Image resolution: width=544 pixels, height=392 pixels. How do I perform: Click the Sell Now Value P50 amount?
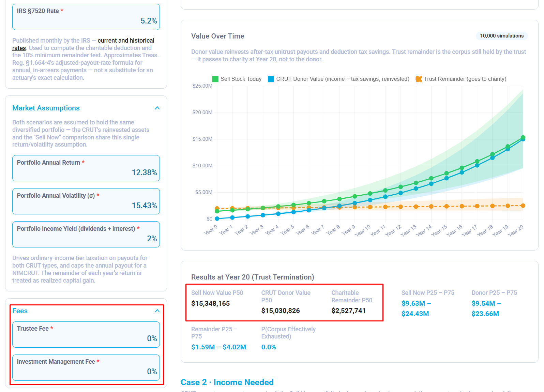pos(211,303)
